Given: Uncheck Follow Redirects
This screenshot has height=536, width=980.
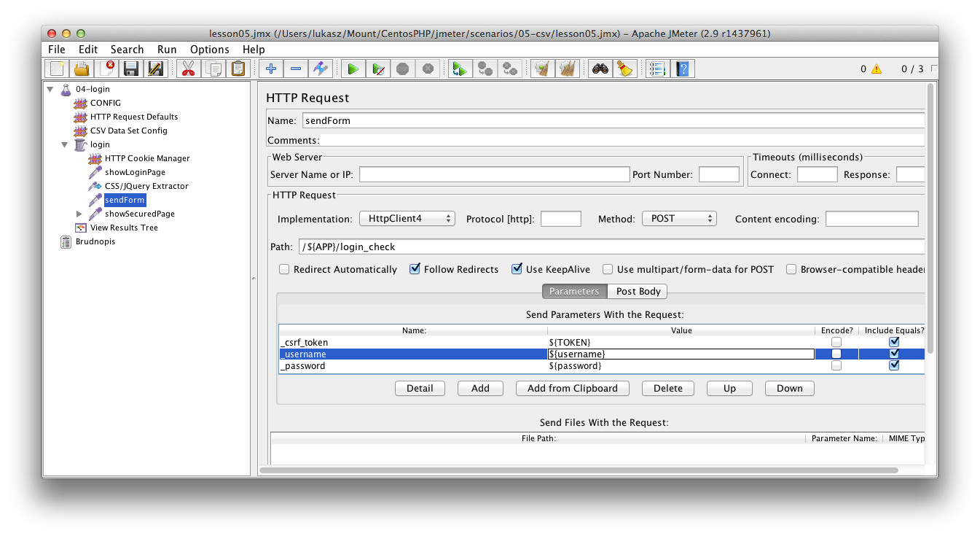Looking at the screenshot, I should tap(415, 269).
